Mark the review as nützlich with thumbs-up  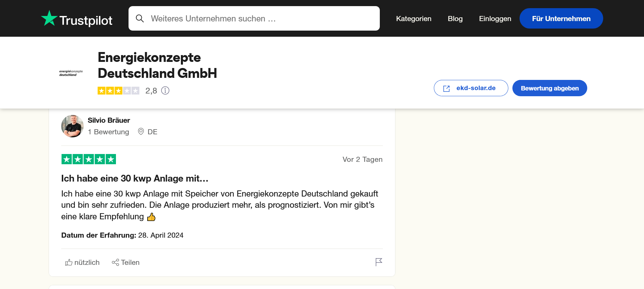pyautogui.click(x=69, y=262)
